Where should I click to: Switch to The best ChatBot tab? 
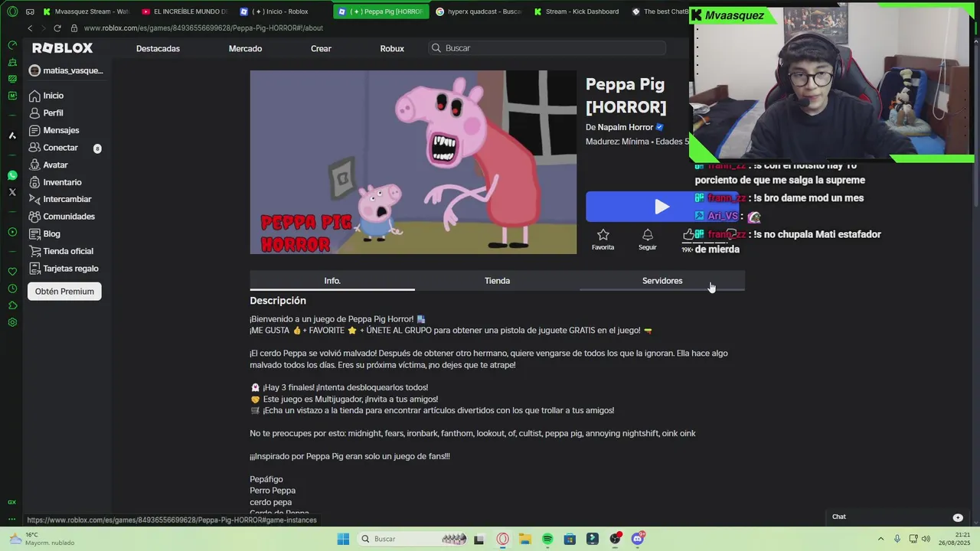tap(660, 11)
